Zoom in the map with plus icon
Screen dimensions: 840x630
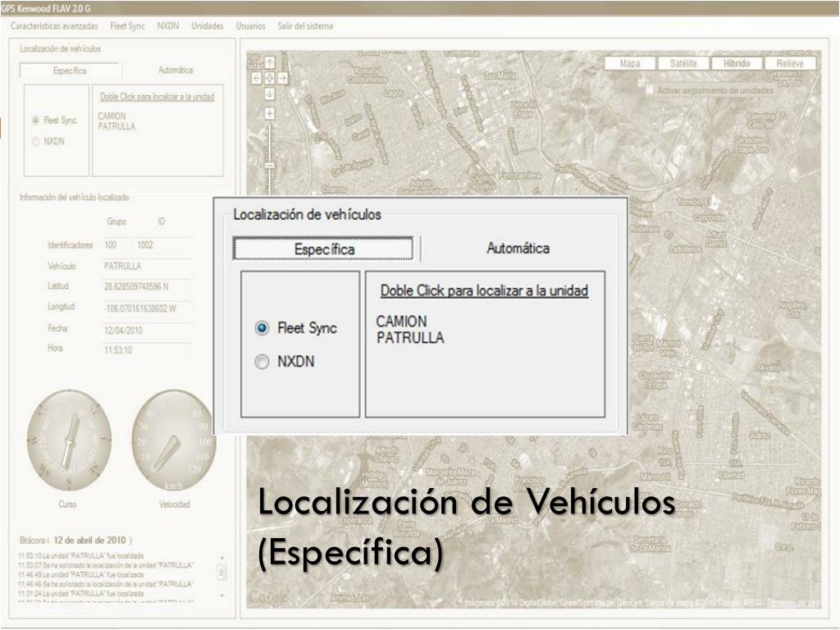269,113
